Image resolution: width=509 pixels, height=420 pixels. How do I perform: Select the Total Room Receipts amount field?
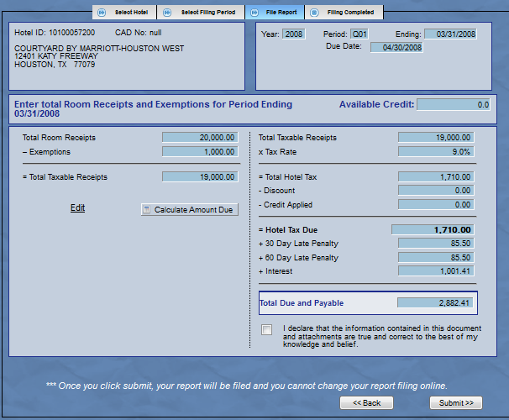coord(199,138)
